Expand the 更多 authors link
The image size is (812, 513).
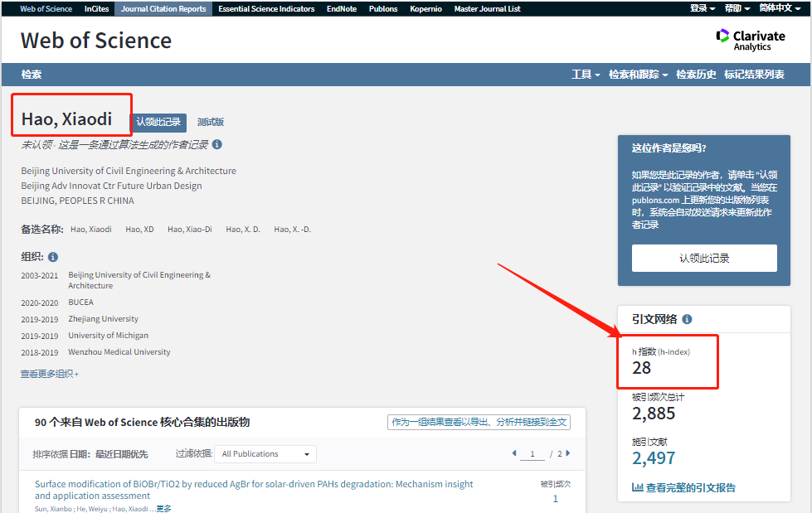tap(163, 509)
